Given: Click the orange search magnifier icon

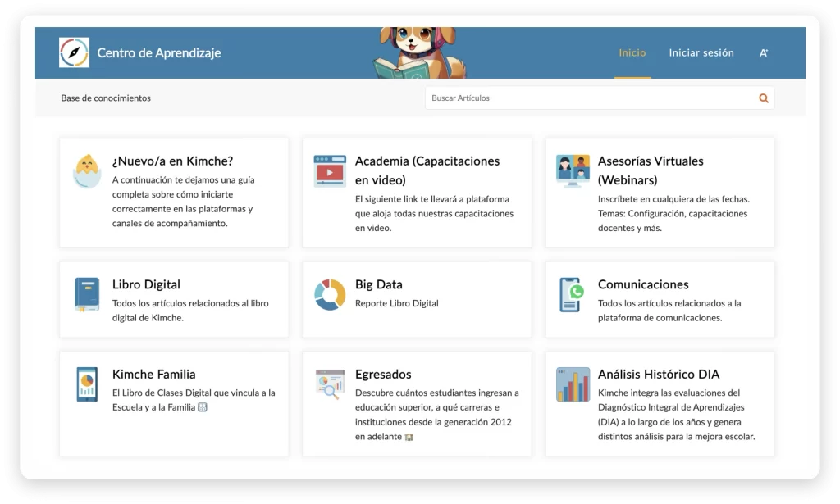Looking at the screenshot, I should (x=764, y=98).
